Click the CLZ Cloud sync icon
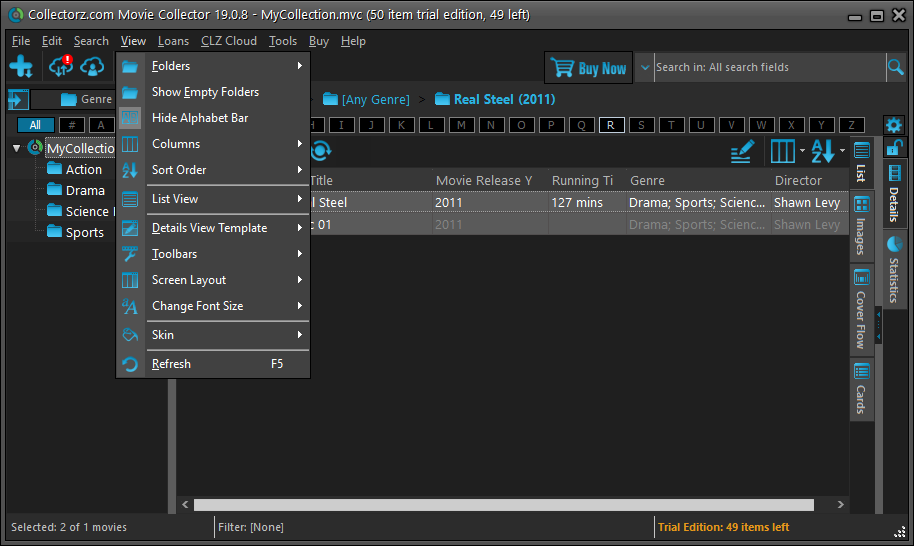The image size is (914, 546). [x=61, y=67]
